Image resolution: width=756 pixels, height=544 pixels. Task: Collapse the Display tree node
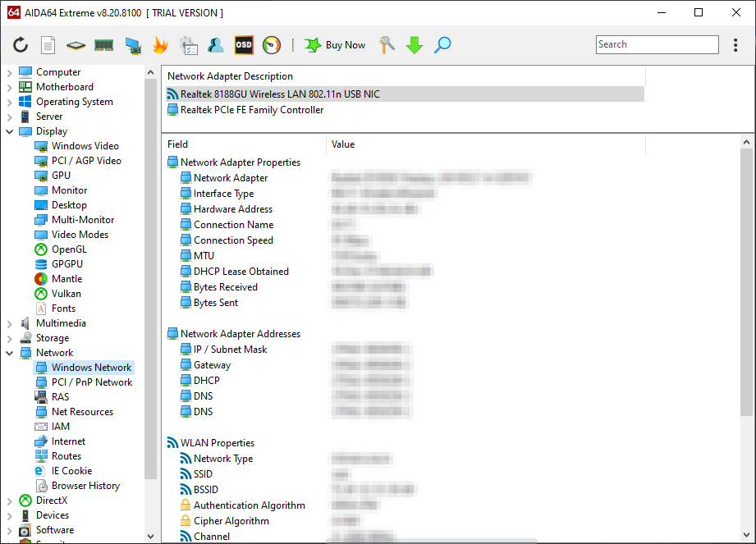click(x=10, y=131)
